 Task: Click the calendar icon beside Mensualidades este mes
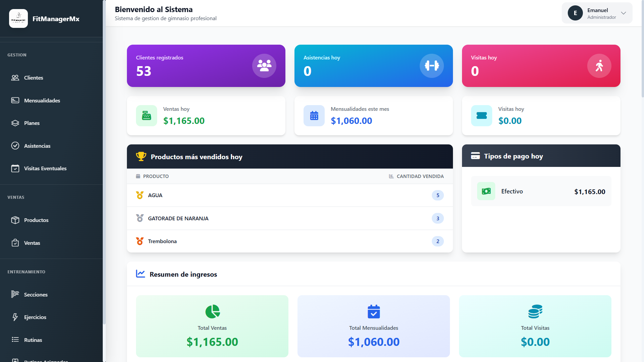click(314, 116)
